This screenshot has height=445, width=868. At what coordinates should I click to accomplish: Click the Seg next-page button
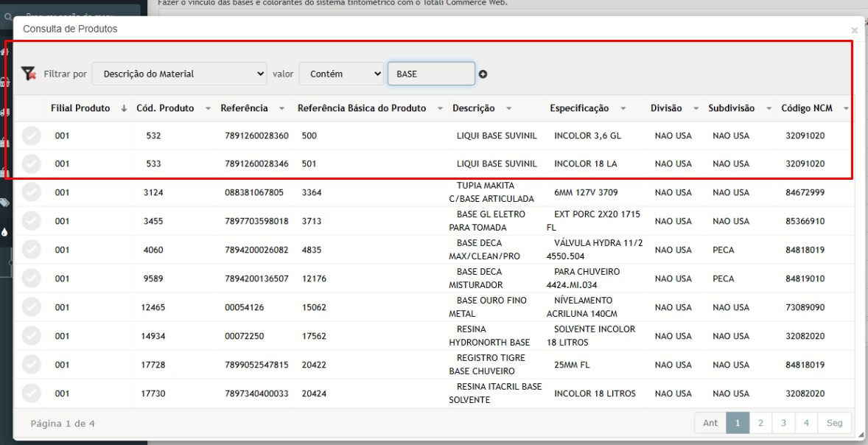point(834,423)
